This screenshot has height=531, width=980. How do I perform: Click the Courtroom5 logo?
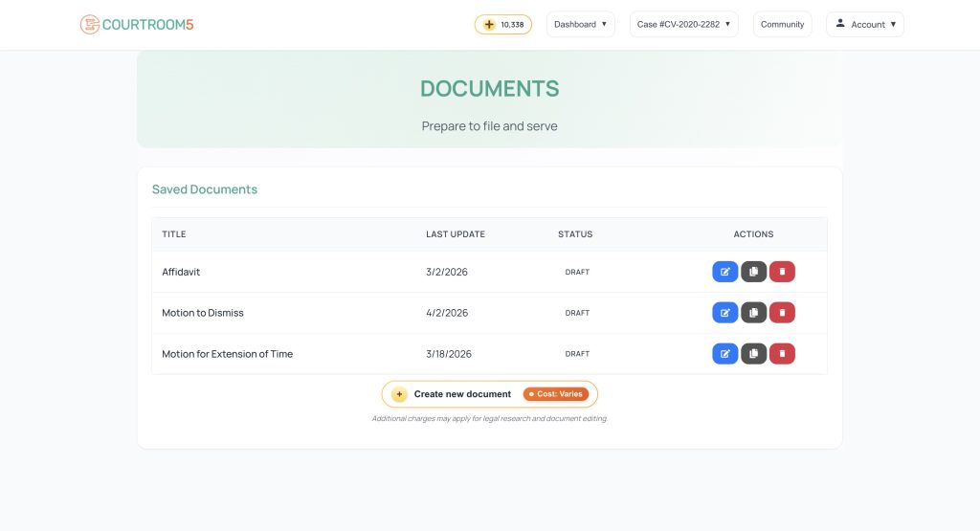(137, 24)
